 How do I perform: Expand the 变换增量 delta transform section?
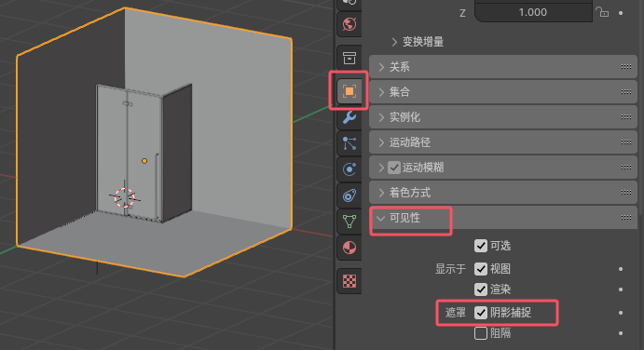click(418, 42)
